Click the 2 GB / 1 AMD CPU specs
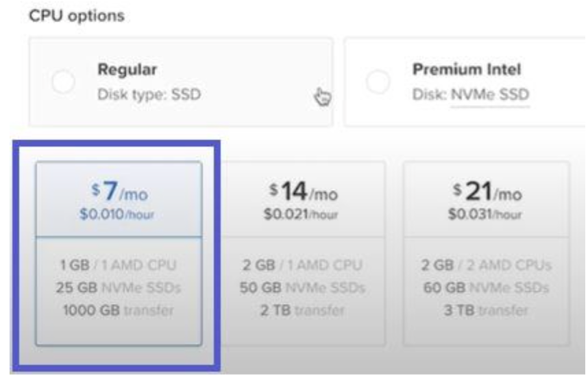 pos(302,266)
